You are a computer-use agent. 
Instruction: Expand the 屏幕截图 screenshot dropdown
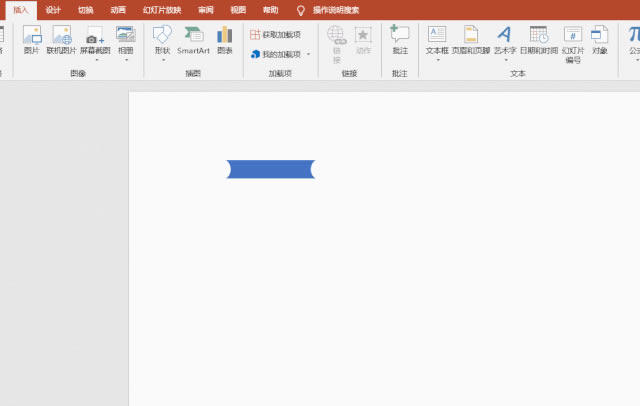tap(94, 59)
